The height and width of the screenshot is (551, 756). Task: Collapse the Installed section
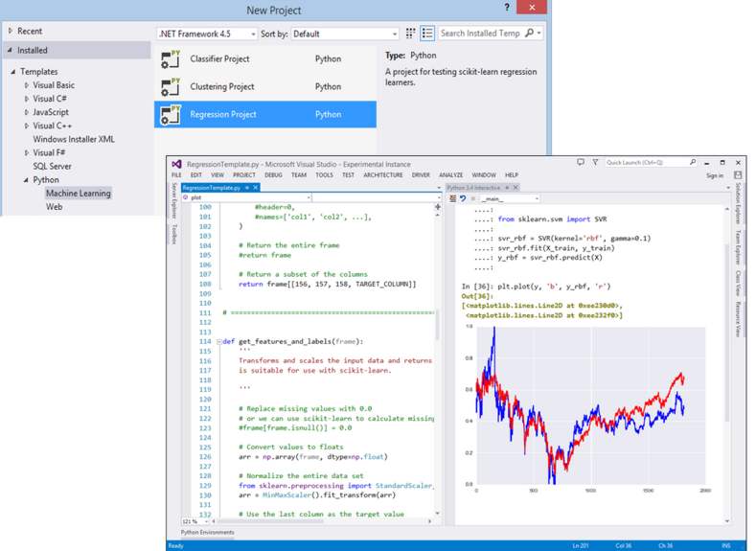(10, 50)
